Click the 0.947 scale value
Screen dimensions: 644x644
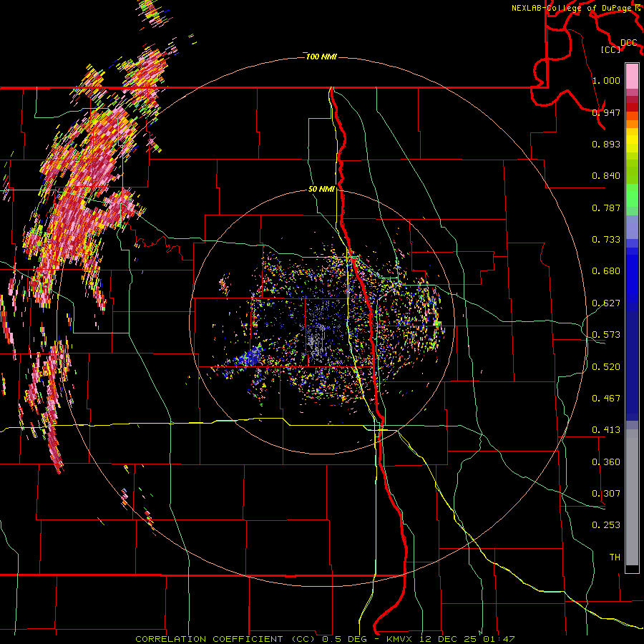(x=606, y=112)
